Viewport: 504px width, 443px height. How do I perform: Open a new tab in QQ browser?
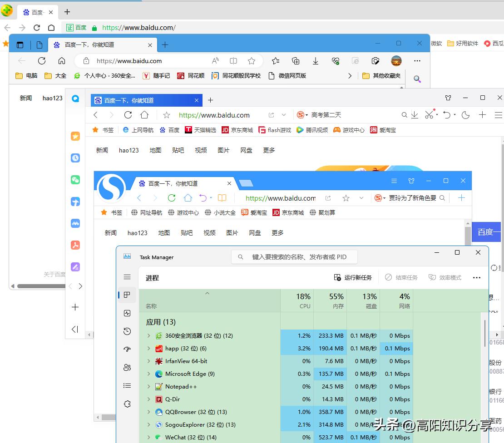click(x=210, y=100)
